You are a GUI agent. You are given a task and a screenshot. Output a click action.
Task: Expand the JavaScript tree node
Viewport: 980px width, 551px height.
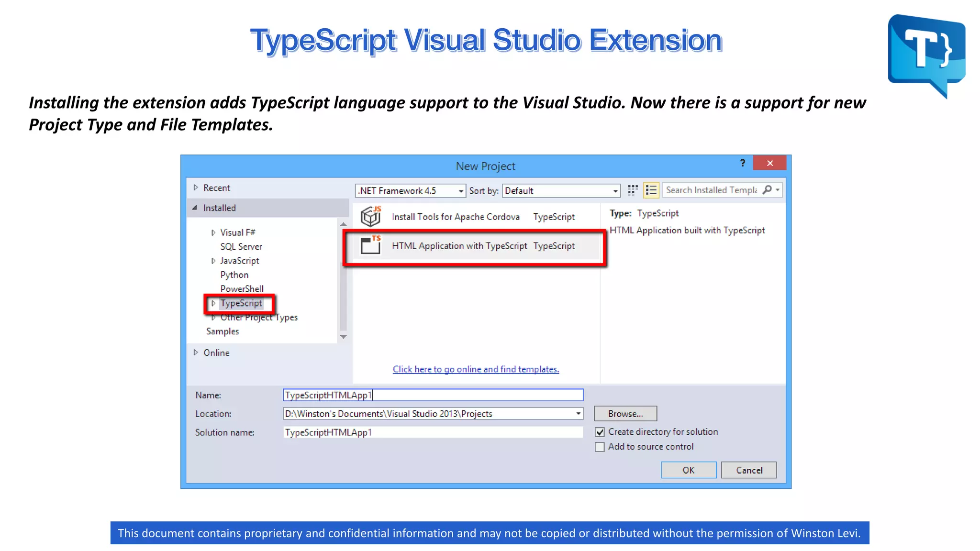point(213,261)
